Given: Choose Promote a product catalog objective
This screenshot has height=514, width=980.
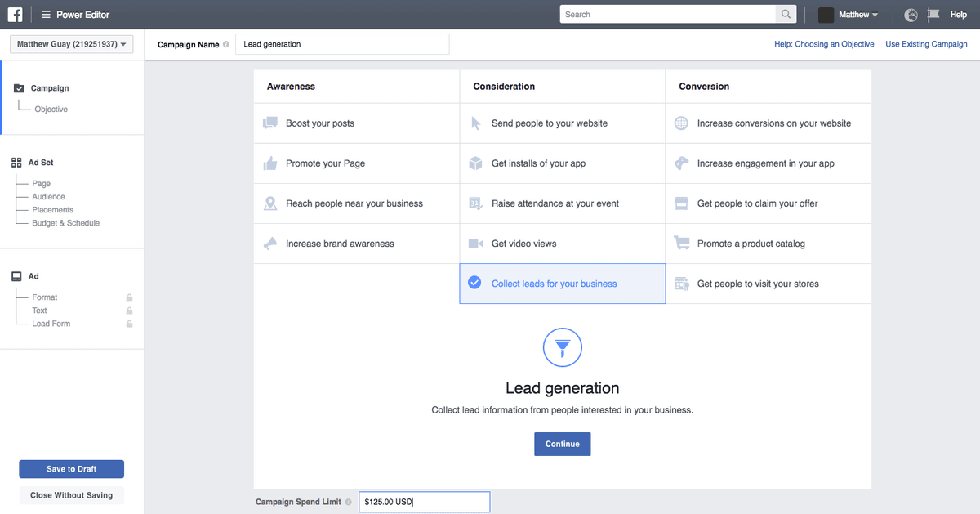Looking at the screenshot, I should point(768,244).
